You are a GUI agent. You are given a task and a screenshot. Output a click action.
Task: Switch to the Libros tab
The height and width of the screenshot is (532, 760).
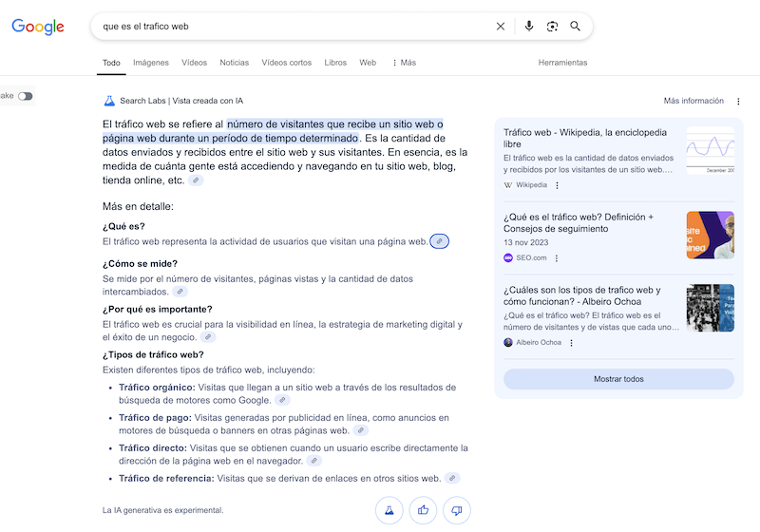[x=335, y=63]
